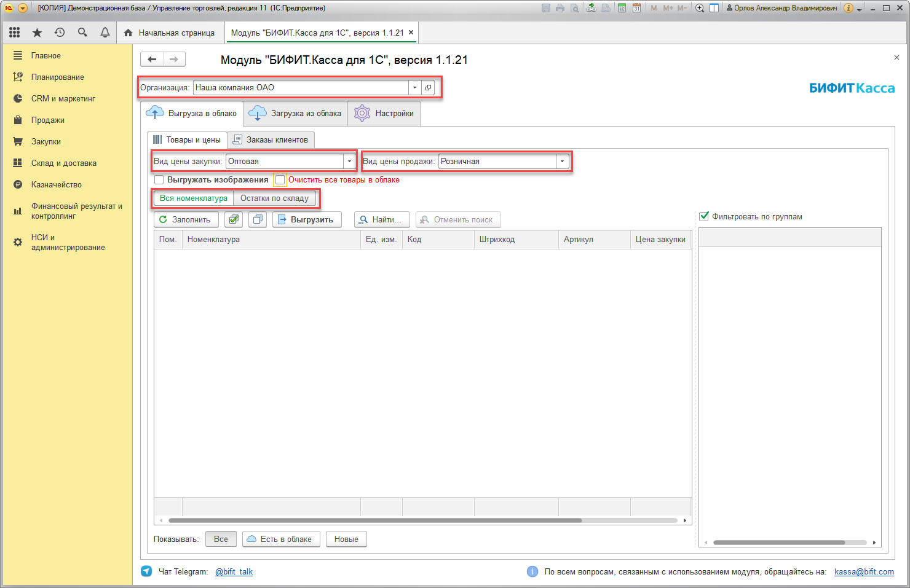Uncheck Фильтровать по группам

click(x=705, y=216)
